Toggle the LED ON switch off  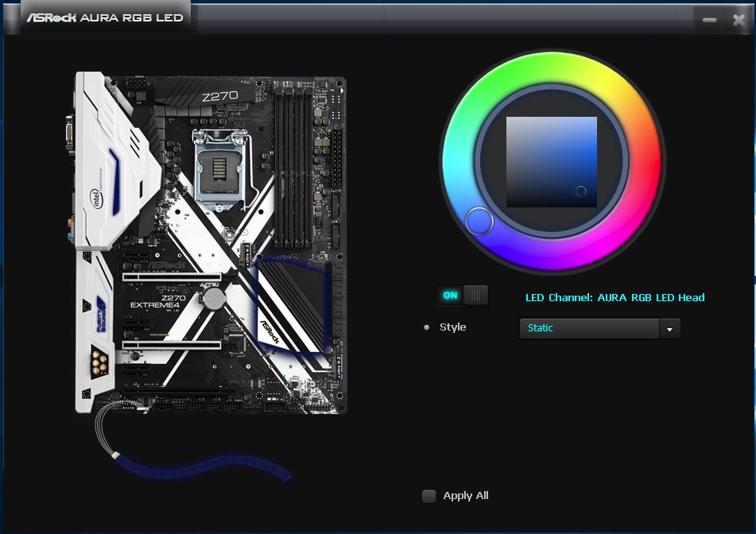coord(463,295)
